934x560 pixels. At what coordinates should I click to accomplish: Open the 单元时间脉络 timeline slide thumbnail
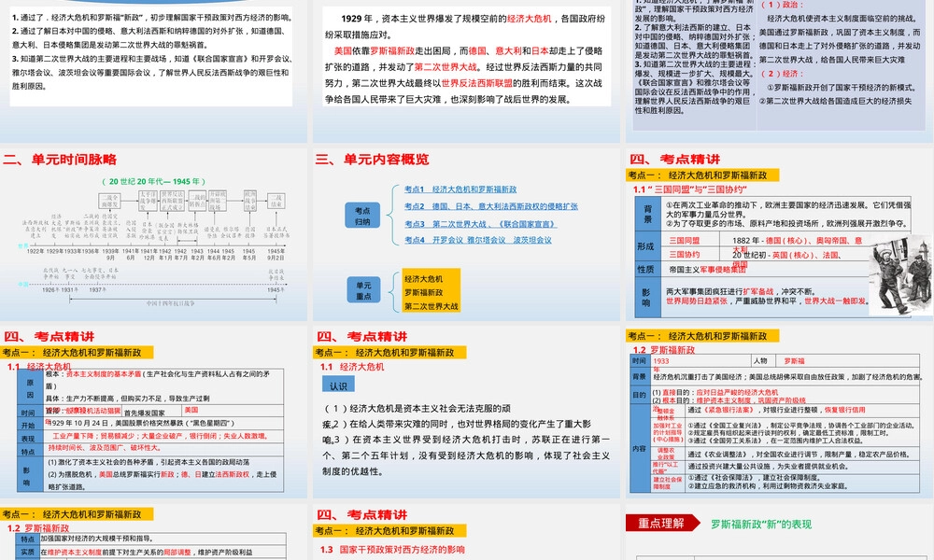pyautogui.click(x=154, y=234)
